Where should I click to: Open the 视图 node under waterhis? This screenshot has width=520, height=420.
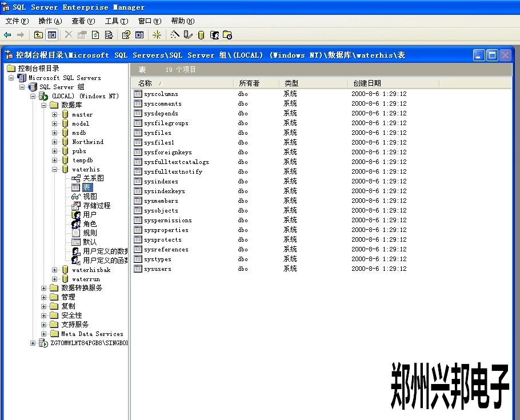tap(90, 197)
